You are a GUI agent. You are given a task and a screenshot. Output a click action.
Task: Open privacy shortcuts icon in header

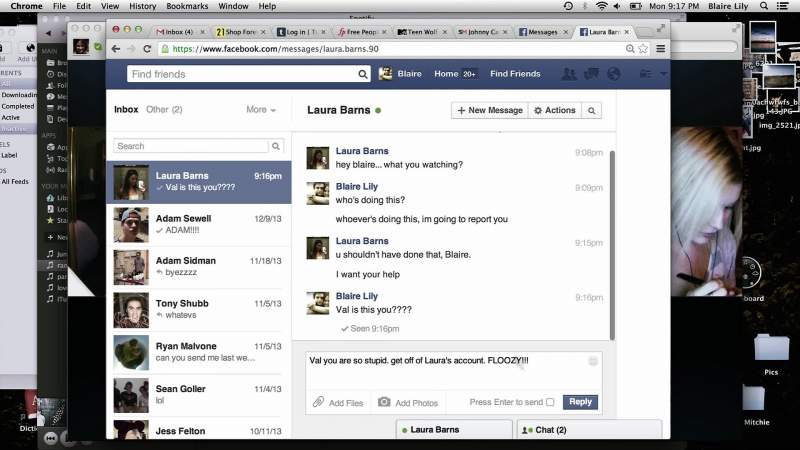pyautogui.click(x=645, y=74)
